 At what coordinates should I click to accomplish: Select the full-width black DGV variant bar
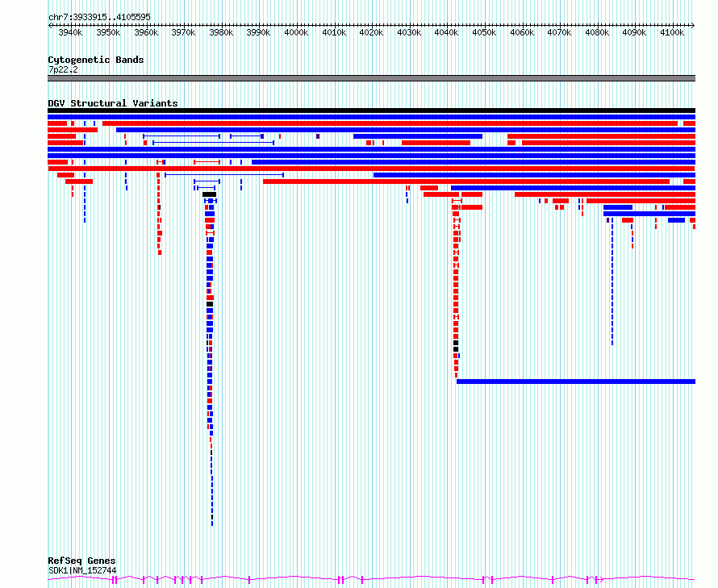pos(371,111)
